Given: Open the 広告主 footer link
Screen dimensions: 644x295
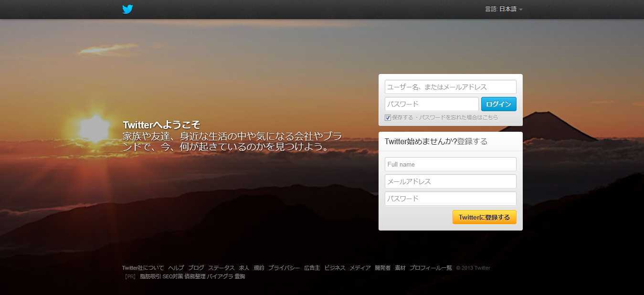Looking at the screenshot, I should click(x=312, y=268).
